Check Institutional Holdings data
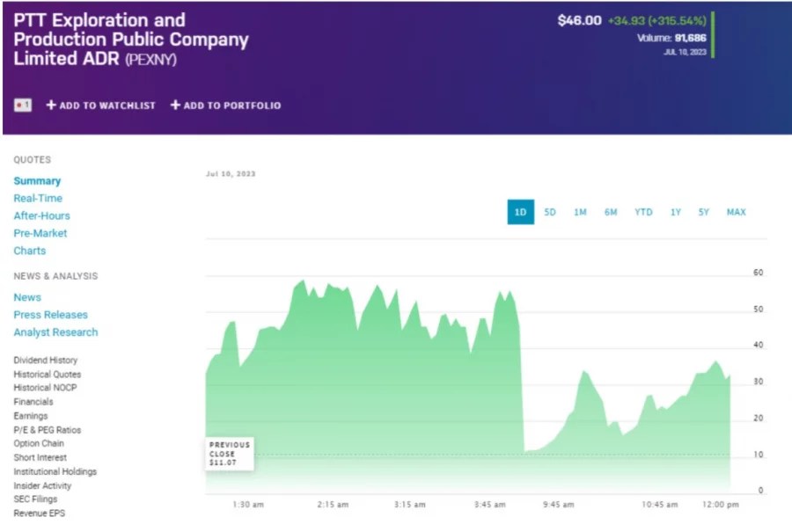 [54, 471]
